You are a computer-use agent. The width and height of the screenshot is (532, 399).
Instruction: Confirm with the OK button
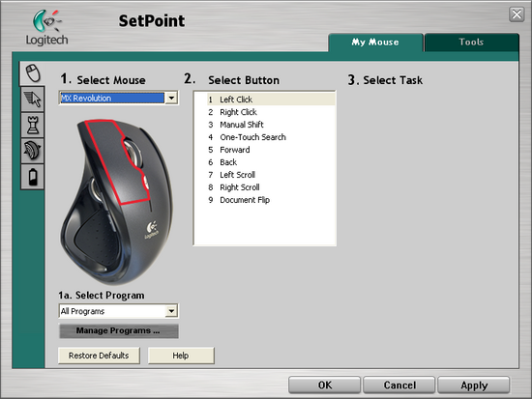pyautogui.click(x=324, y=385)
